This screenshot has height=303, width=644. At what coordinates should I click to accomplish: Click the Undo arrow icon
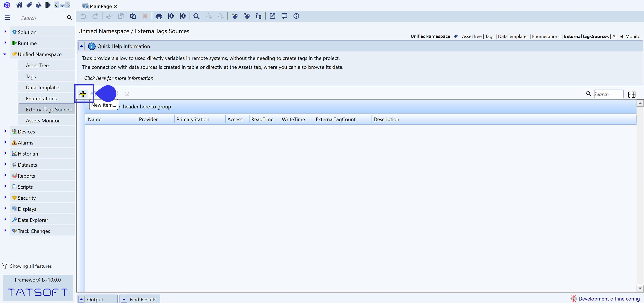pyautogui.click(x=83, y=16)
